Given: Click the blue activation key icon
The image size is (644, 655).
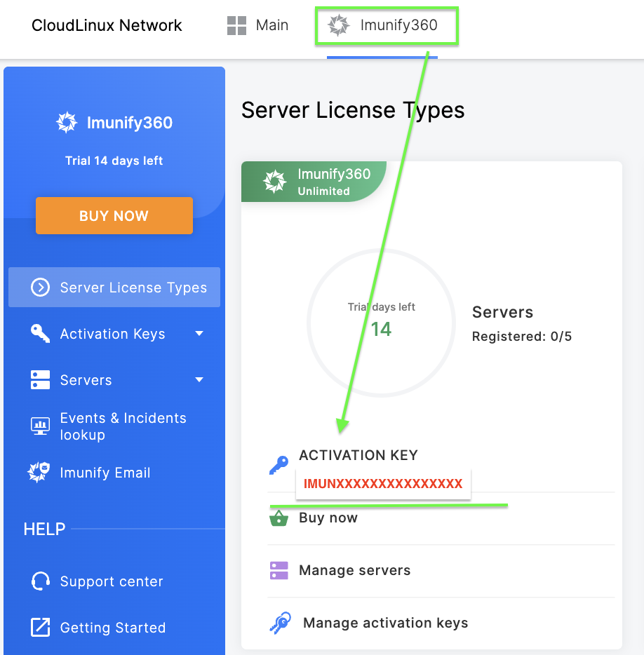Looking at the screenshot, I should 279,465.
